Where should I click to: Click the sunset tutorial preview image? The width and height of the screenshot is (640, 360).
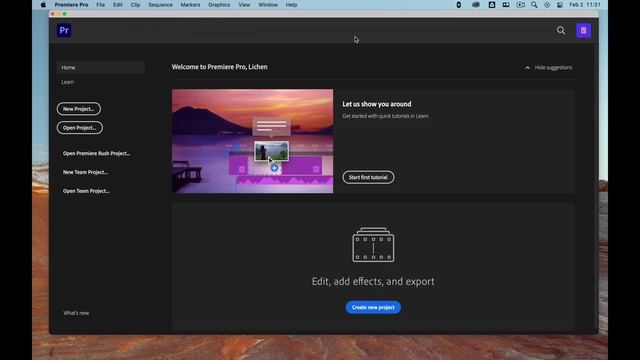click(252, 141)
